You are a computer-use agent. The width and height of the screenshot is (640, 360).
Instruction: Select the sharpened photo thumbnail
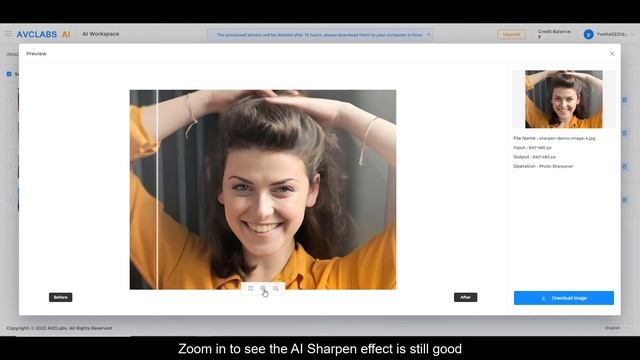(x=564, y=99)
